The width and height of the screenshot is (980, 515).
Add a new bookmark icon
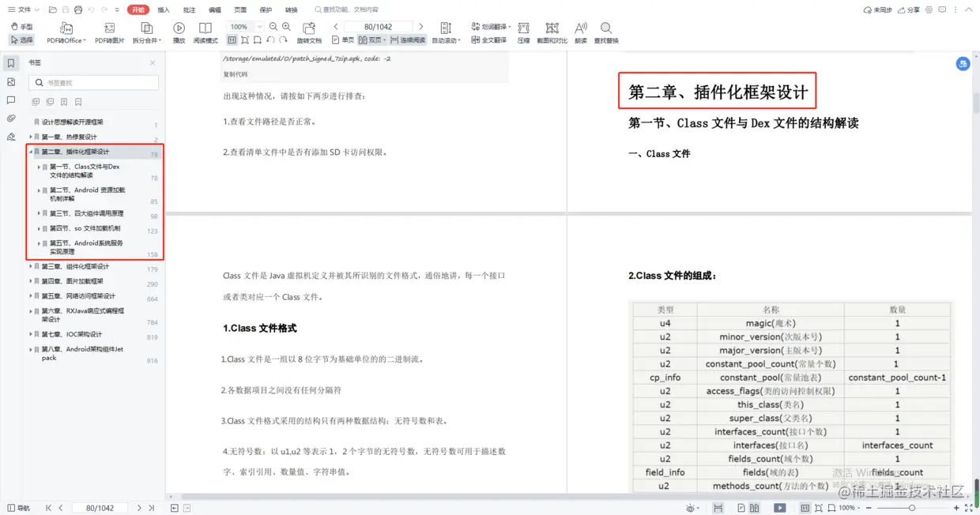pos(64,102)
